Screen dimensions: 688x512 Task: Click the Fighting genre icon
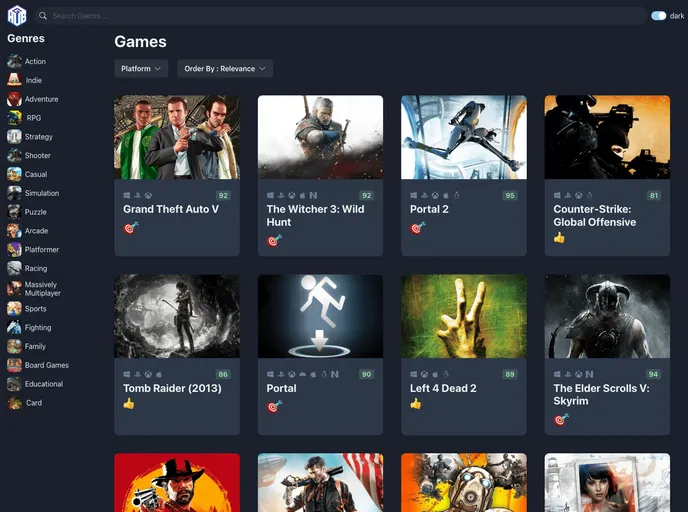tap(14, 327)
